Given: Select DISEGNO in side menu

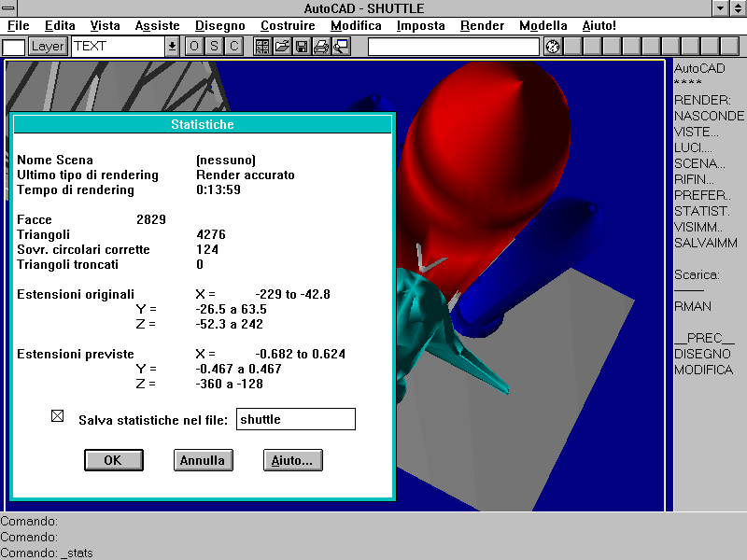Looking at the screenshot, I should coord(702,354).
